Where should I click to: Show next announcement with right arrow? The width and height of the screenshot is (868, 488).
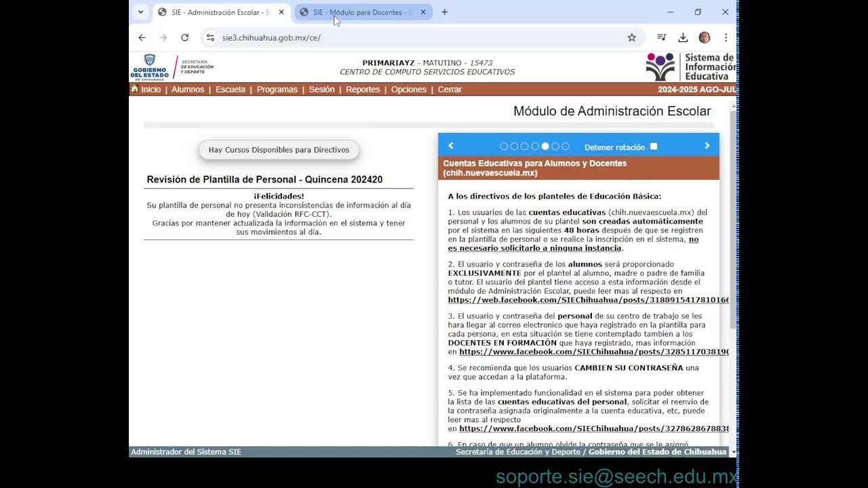pos(707,146)
